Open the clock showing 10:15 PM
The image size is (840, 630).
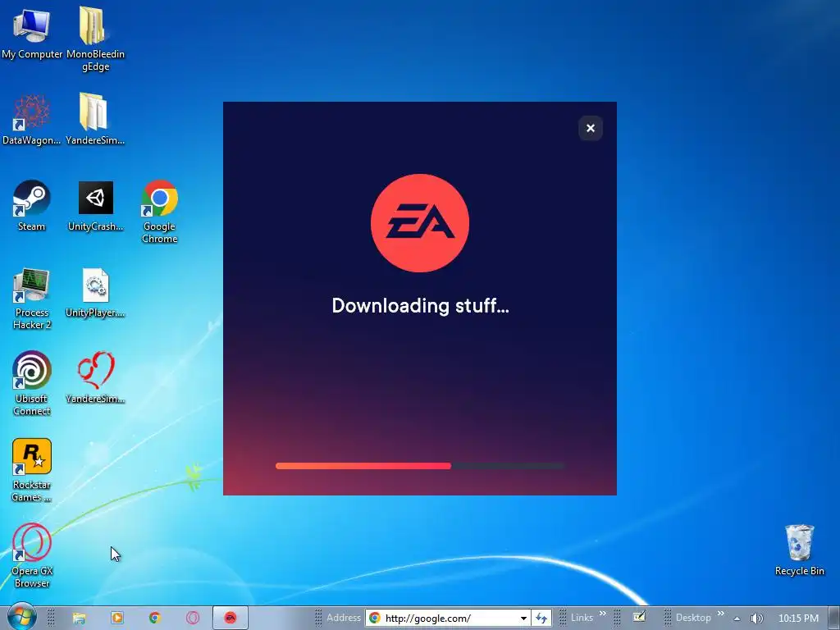point(798,619)
